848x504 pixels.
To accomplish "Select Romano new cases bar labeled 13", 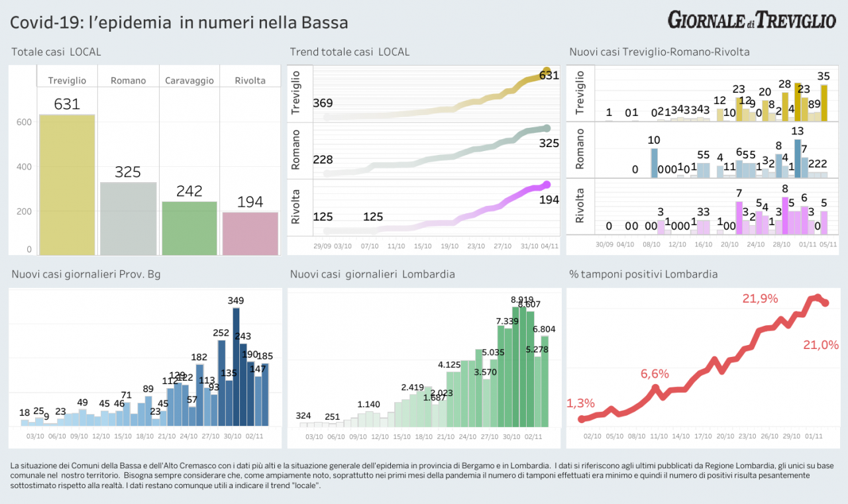I will pyautogui.click(x=798, y=158).
